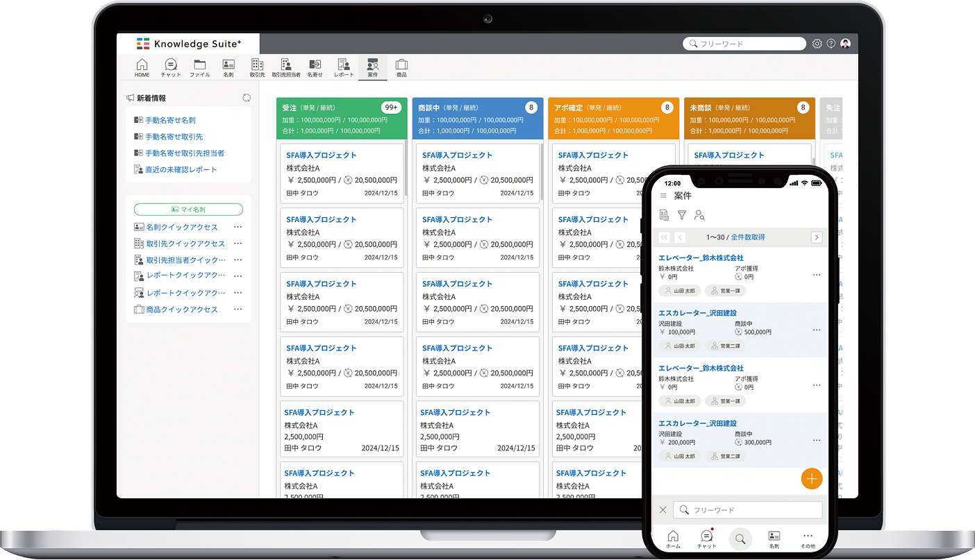Tap the document list icon on phone
Viewport: 975px width, 560px height.
[664, 215]
